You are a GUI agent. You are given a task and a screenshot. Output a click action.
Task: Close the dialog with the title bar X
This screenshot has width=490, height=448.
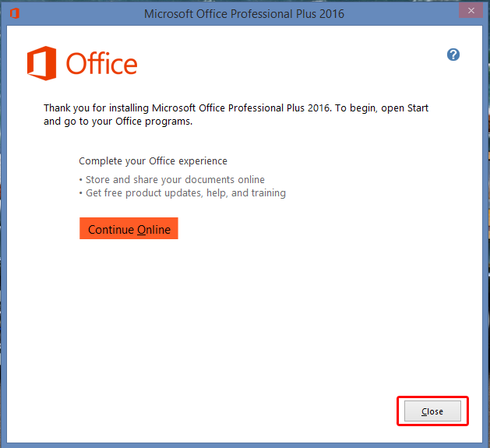471,11
